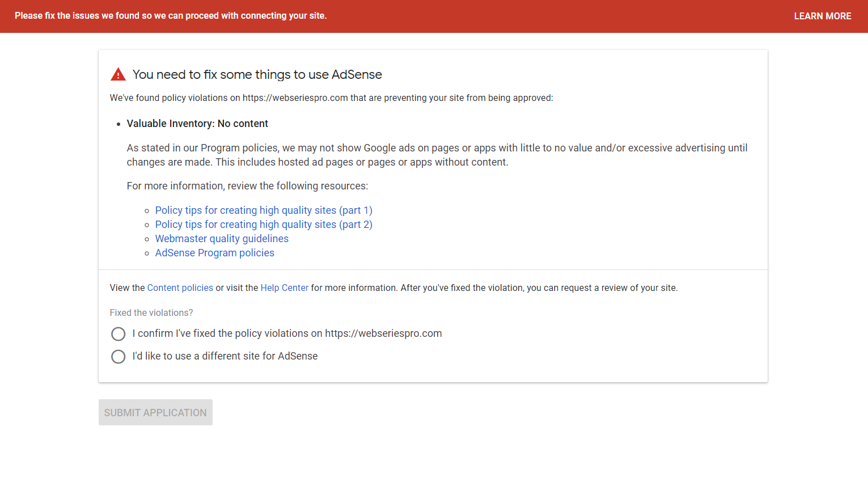This screenshot has height=486, width=868.
Task: Click the red banner 'Please fix the issues' message
Action: pos(171,16)
